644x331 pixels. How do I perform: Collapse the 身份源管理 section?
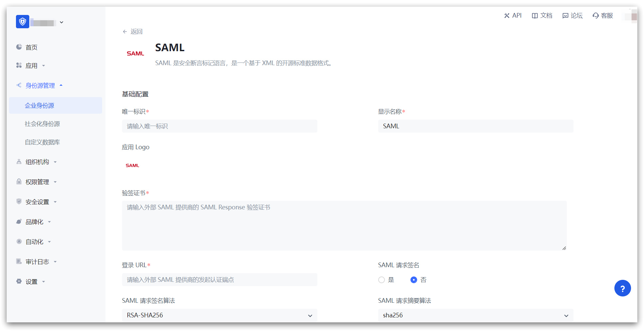(x=41, y=85)
